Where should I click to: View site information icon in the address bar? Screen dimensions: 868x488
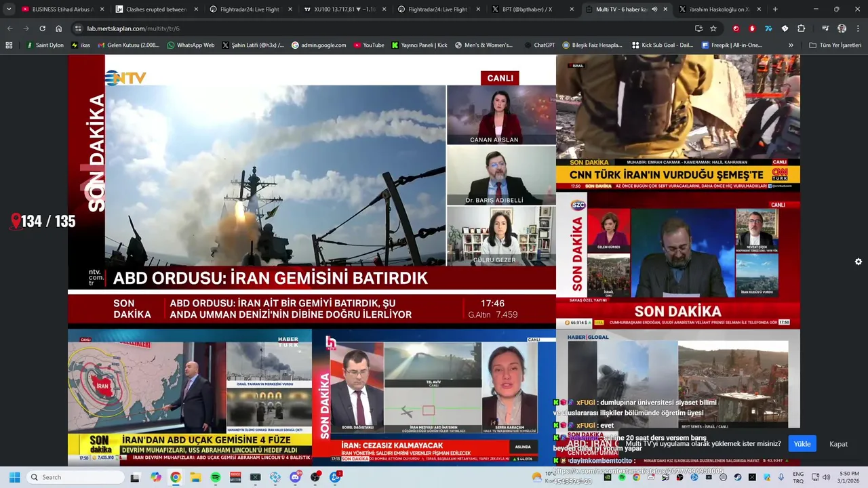coord(78,28)
